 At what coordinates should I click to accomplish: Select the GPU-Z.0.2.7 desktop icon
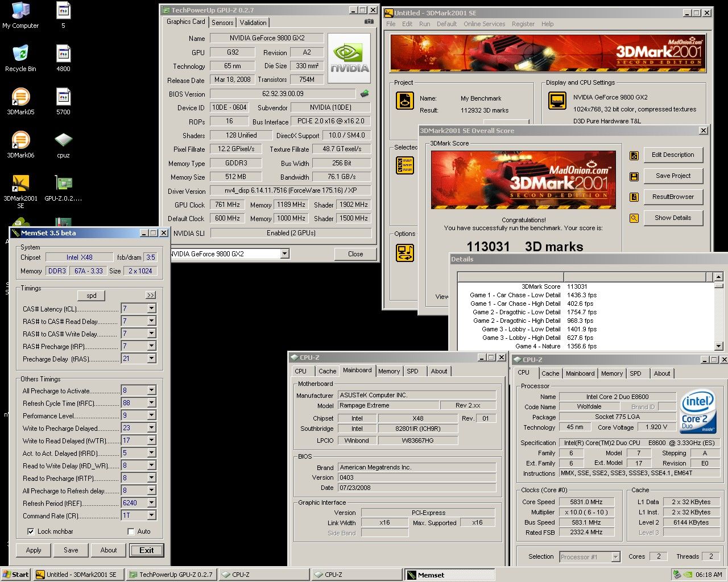click(x=63, y=188)
